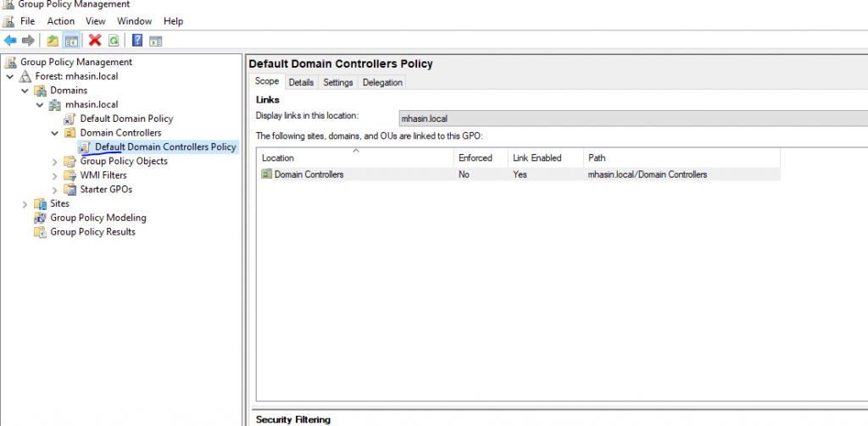
Task: Select Group Policy Results tree label
Action: pos(92,232)
